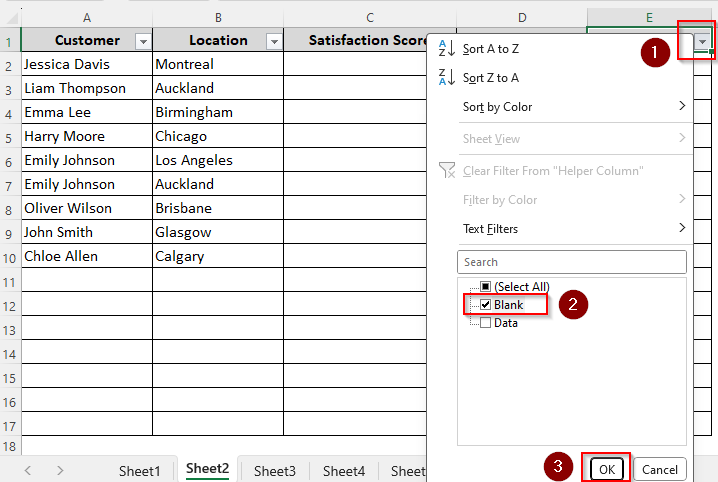Image resolution: width=718 pixels, height=482 pixels.
Task: Switch to the Sheet1 tab
Action: 140,471
